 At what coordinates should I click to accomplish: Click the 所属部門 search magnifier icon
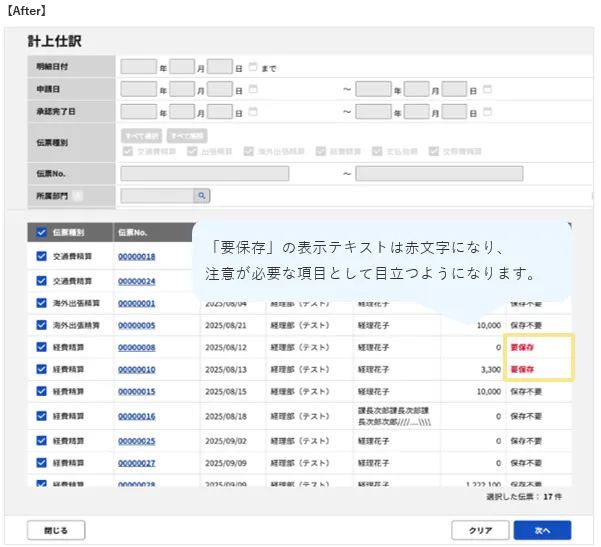200,196
